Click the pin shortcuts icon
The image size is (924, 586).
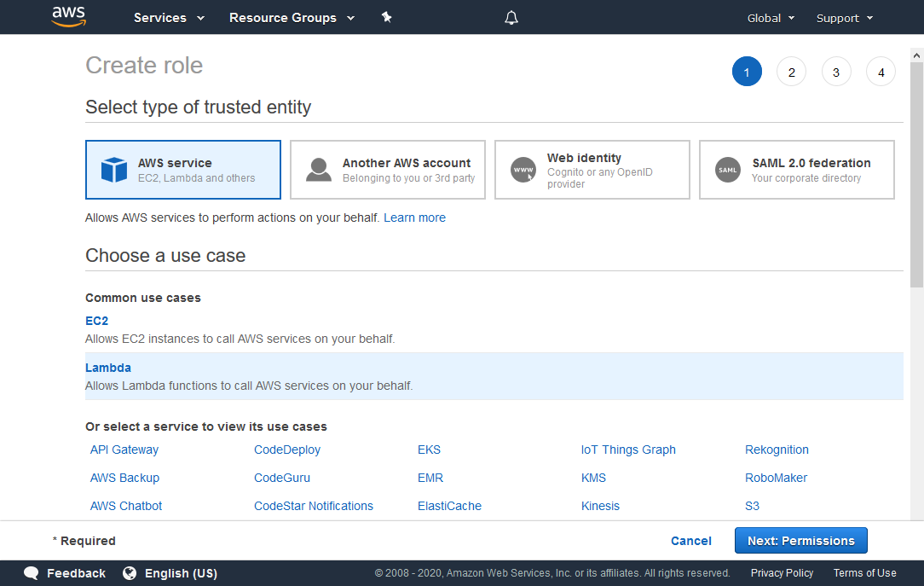[387, 17]
